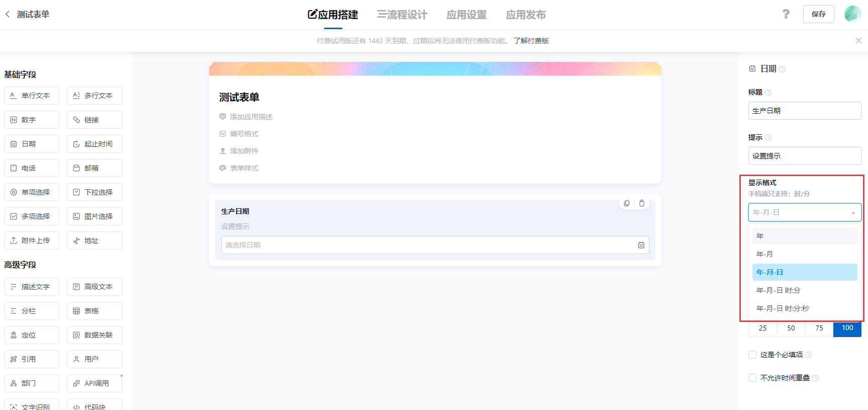
Task: Click the help icon next to 标题
Action: click(768, 92)
